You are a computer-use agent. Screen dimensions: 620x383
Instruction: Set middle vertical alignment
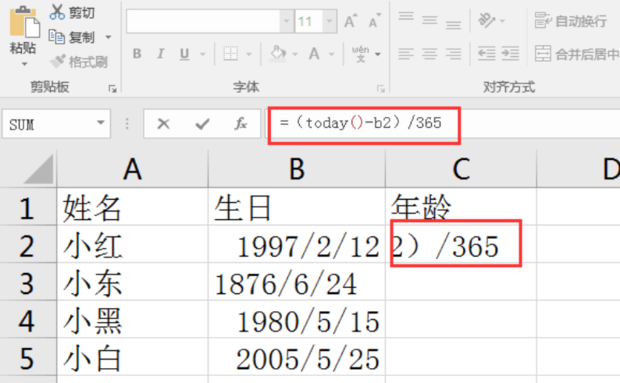click(x=429, y=20)
